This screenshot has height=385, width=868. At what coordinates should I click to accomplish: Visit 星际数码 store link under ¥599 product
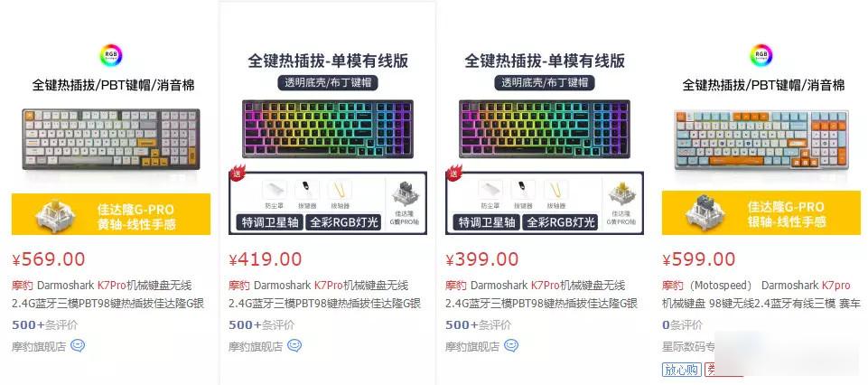tap(688, 347)
